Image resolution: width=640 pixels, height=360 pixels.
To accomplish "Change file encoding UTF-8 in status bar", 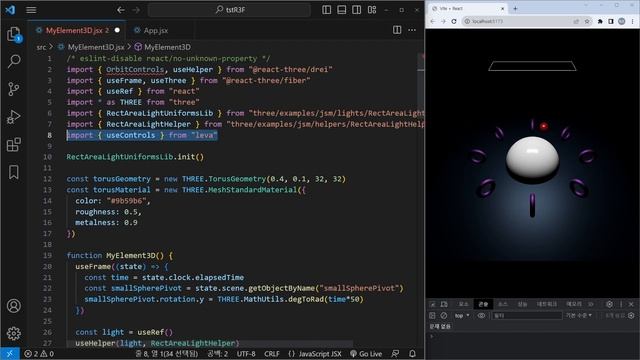I will pos(246,353).
